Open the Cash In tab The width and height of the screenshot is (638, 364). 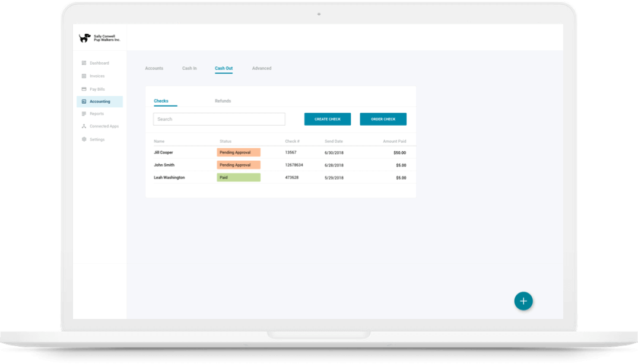tap(189, 69)
